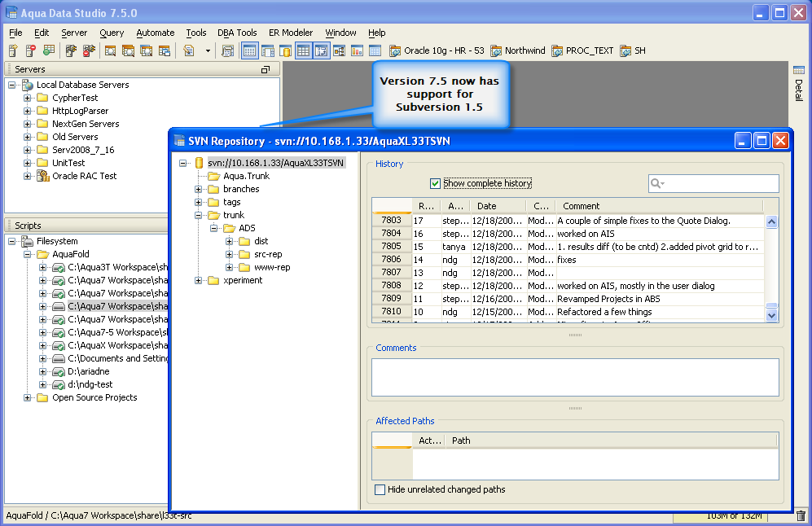The image size is (812, 526).
Task: Click inside the Comments text area
Action: [575, 378]
